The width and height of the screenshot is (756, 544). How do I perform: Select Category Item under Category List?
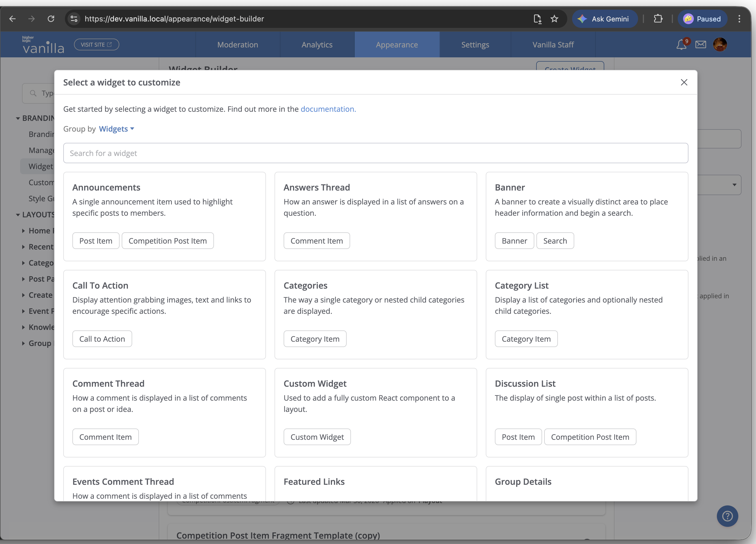[x=526, y=339]
